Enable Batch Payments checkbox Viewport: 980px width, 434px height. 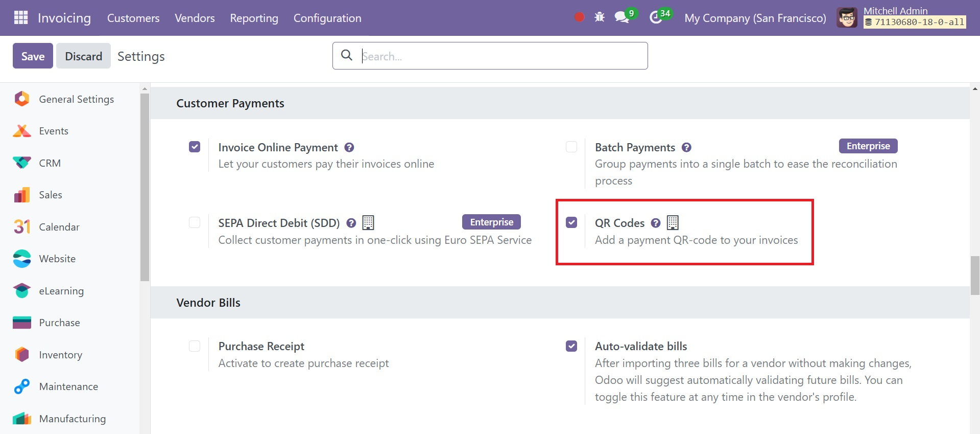click(x=571, y=147)
